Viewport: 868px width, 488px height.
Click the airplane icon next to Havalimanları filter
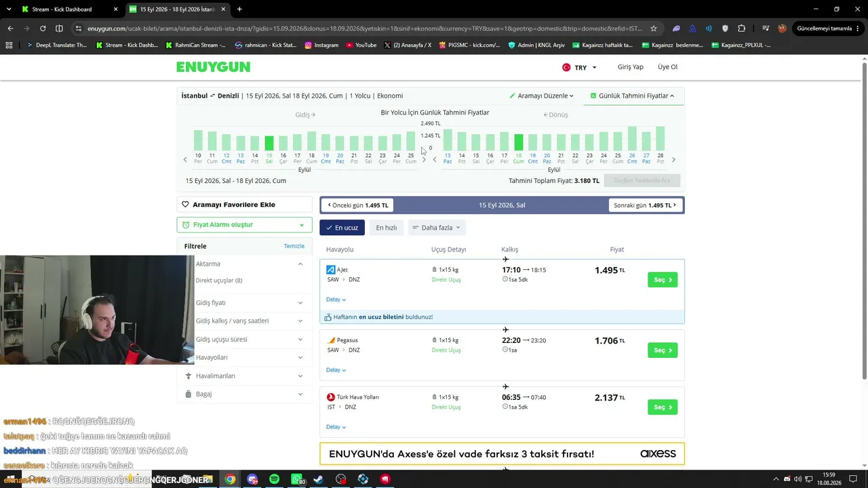(189, 375)
